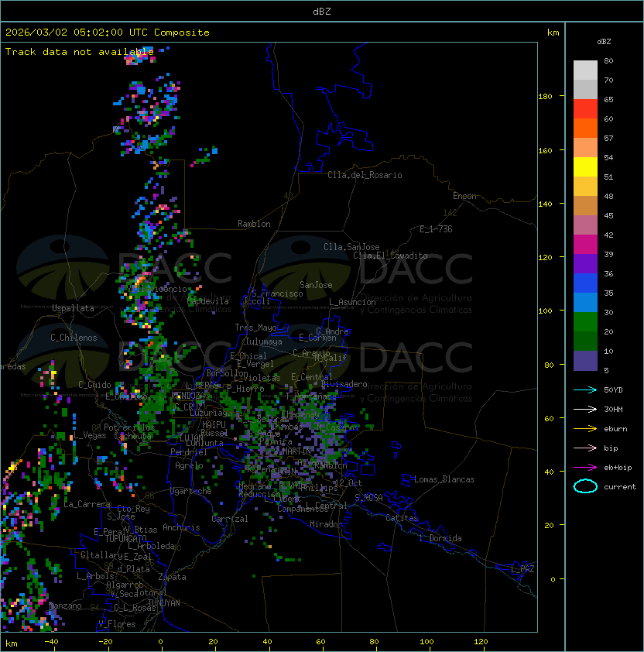Select the slate bottom band of dBZ scale

(x=585, y=361)
